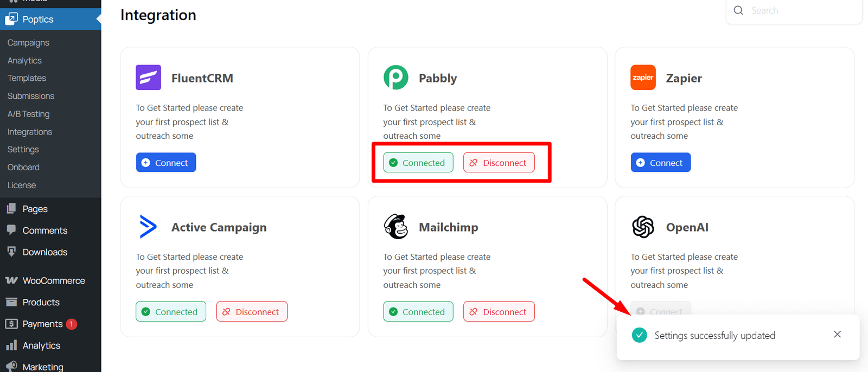This screenshot has width=868, height=372.
Task: Go to A/B Testing menu item
Action: 28,114
